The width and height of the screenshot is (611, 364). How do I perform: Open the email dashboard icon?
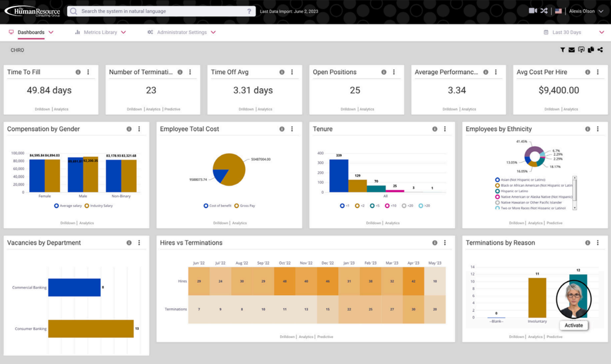click(572, 50)
